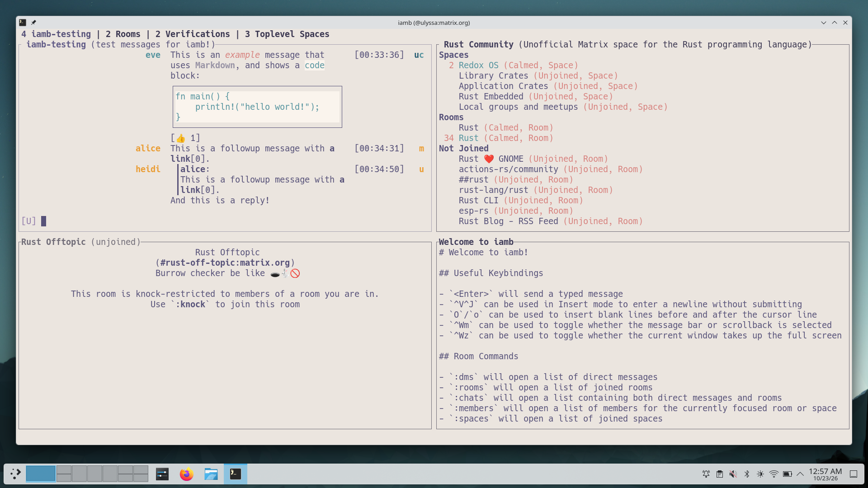Screen dimensions: 868x488
Task: Toggle the muted volume tray icon
Action: [733, 474]
